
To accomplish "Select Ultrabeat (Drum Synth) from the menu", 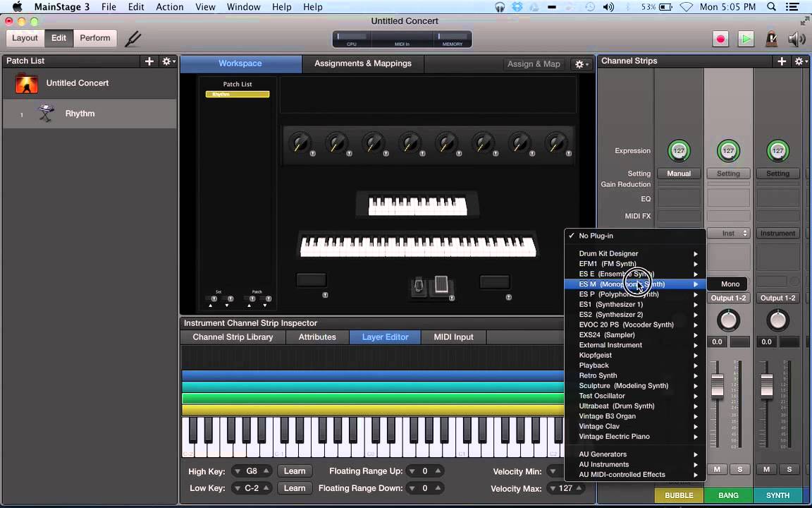I will pos(616,406).
